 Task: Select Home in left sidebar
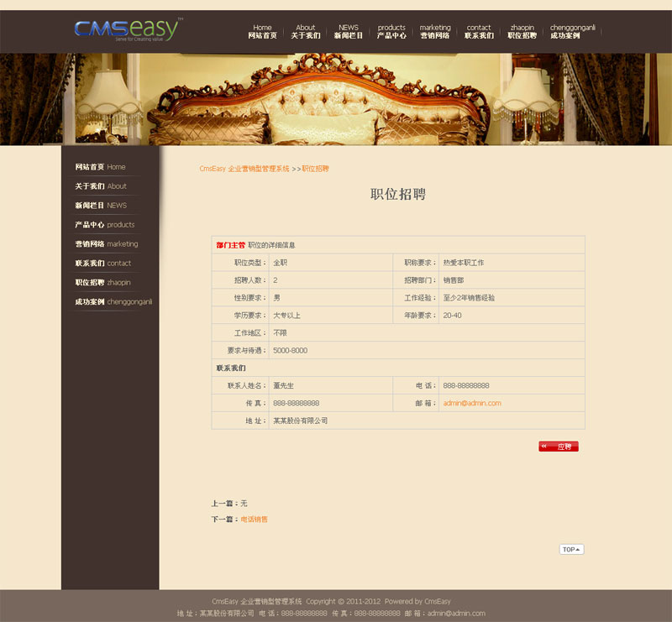point(100,167)
